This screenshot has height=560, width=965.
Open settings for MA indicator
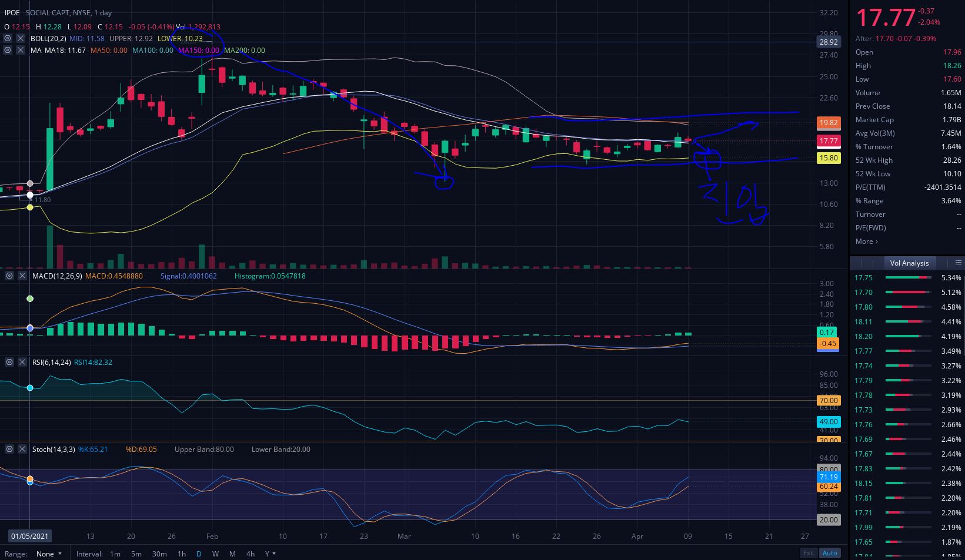point(8,50)
